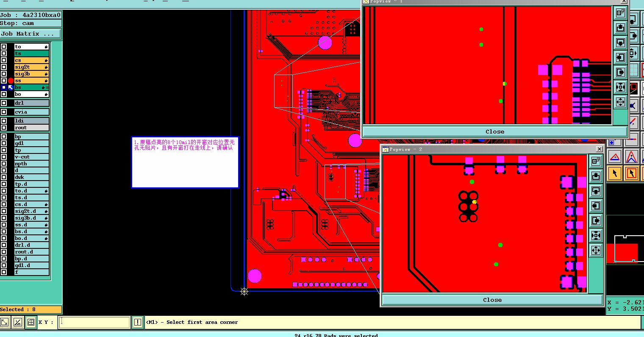Select the 'bo' layer row
Viewport: 644px width, 337px height.
click(x=32, y=94)
